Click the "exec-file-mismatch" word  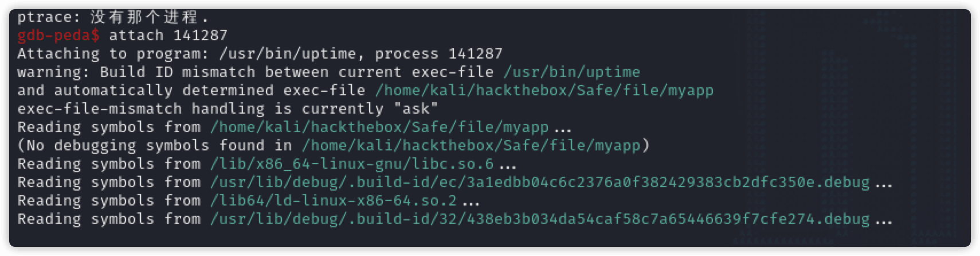coord(99,109)
